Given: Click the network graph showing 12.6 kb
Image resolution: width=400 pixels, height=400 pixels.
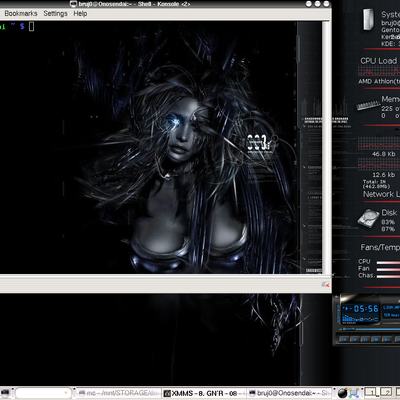Looking at the screenshot, I should 379,164.
